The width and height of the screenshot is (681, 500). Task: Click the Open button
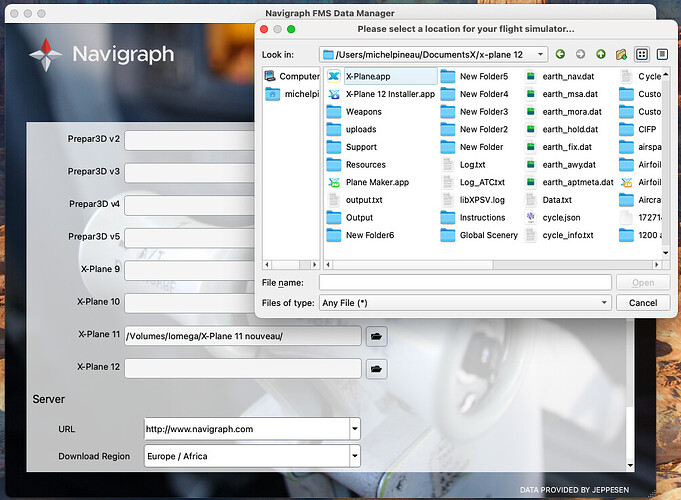pos(643,283)
